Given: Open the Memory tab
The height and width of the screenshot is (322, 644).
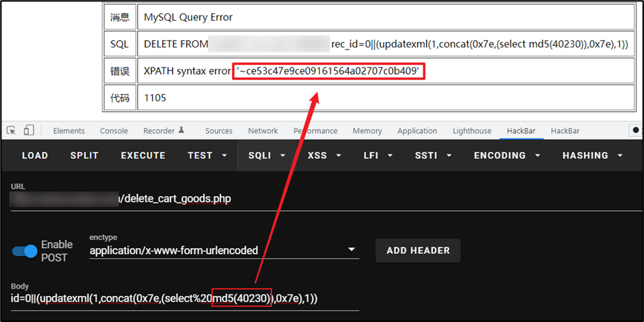Looking at the screenshot, I should point(367,131).
